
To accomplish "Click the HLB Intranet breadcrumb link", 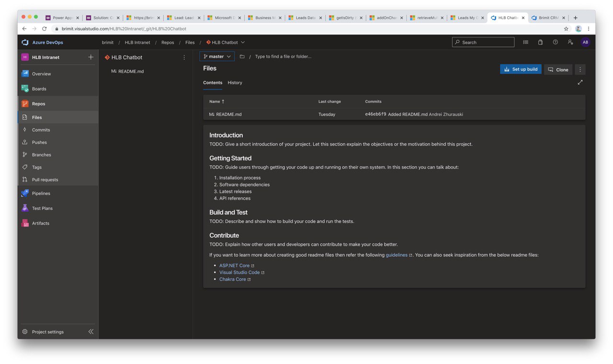I will (137, 42).
